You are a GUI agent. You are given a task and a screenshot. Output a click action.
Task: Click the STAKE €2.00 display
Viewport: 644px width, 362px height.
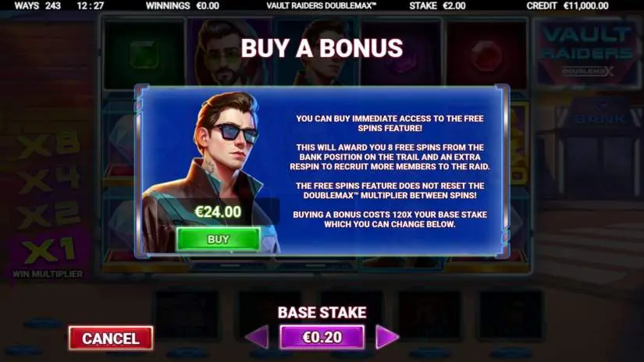click(437, 5)
